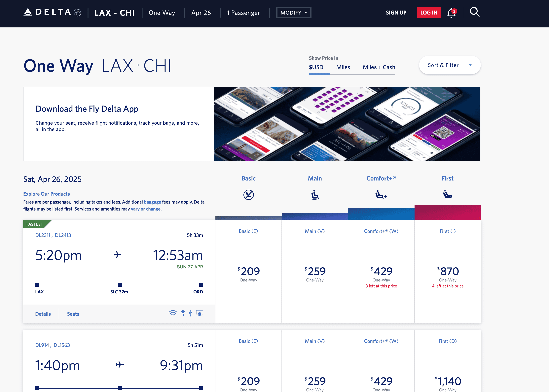549x392 pixels.
Task: Expand the Sort & Filter dropdown
Action: pyautogui.click(x=450, y=65)
